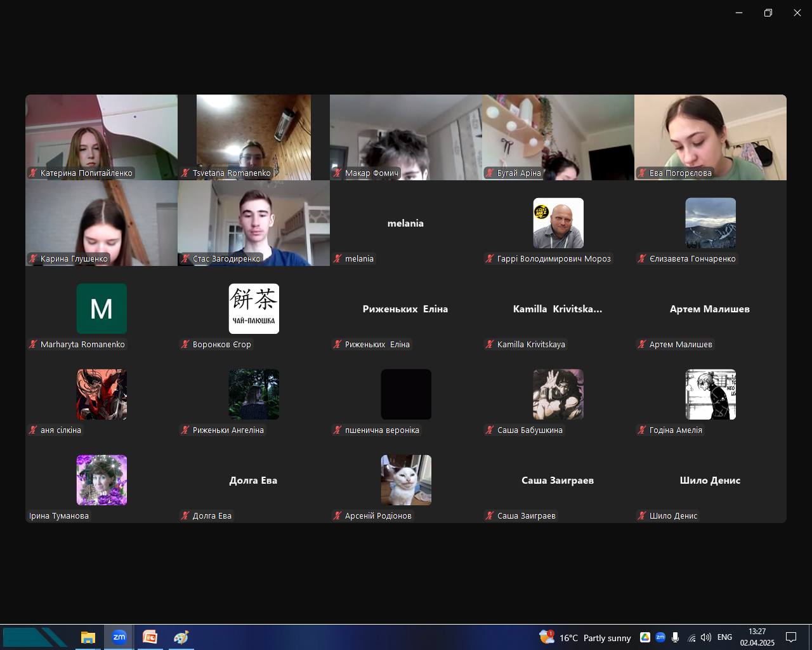The image size is (812, 650).
Task: Click Арсеній Родіонов cat profile picture
Action: pyautogui.click(x=406, y=480)
